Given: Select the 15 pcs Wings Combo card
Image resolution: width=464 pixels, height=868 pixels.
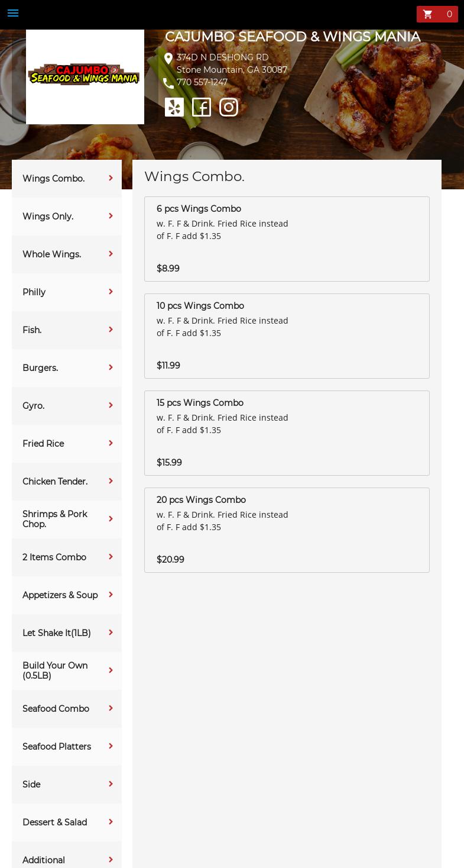Looking at the screenshot, I should [x=287, y=433].
